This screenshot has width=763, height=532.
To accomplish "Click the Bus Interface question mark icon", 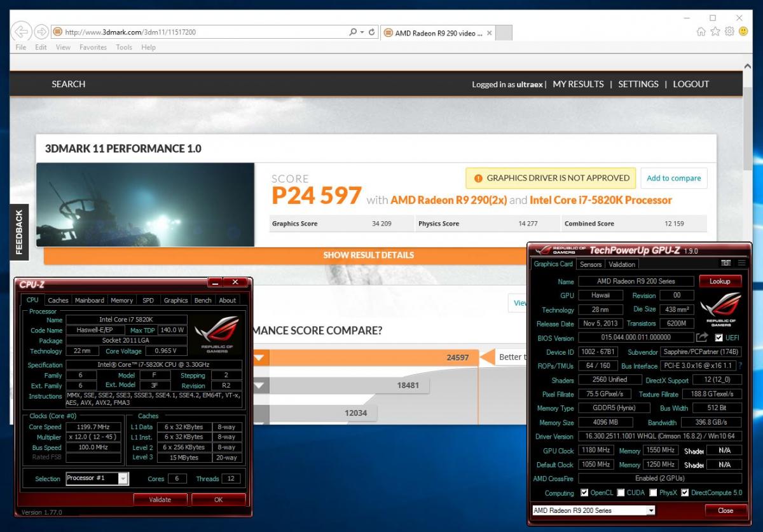I will (x=741, y=365).
